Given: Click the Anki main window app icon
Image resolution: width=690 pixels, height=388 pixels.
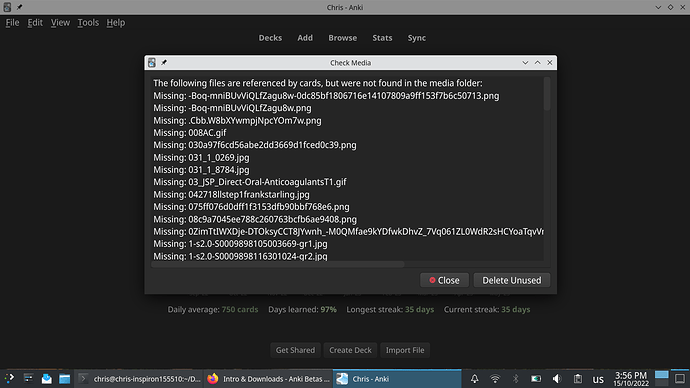Looking at the screenshot, I should (x=7, y=7).
